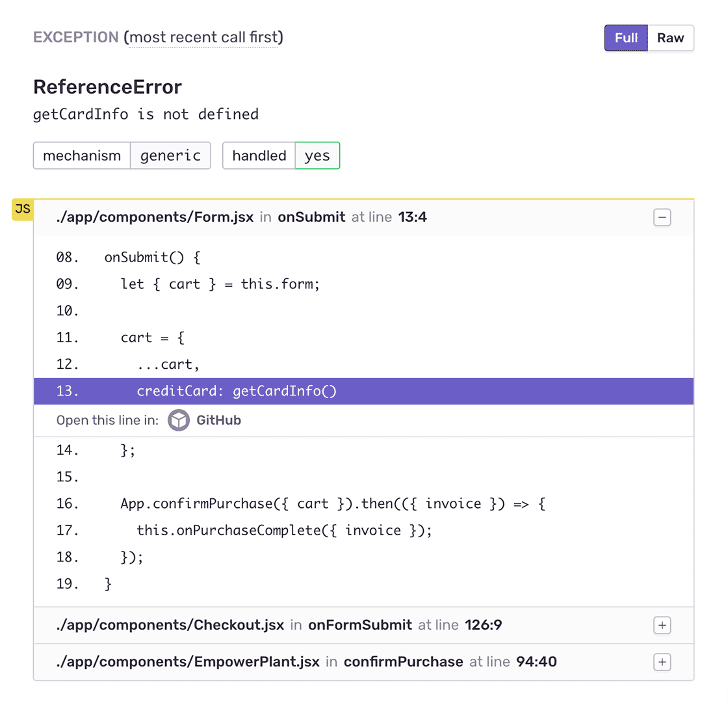Click the ./app/components/Form.jsx frame header

pos(155,217)
